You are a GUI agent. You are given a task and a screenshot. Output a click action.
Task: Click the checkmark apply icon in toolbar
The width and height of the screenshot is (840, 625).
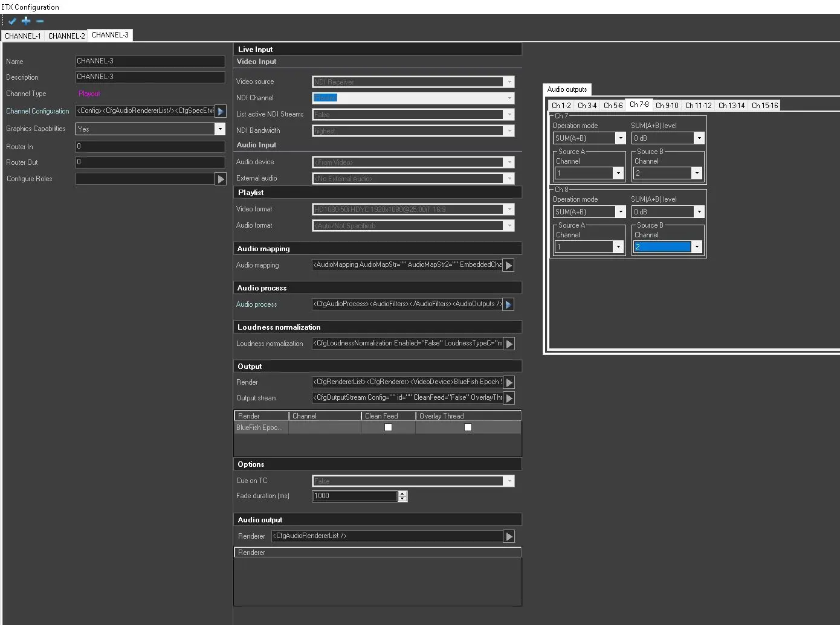[x=12, y=21]
